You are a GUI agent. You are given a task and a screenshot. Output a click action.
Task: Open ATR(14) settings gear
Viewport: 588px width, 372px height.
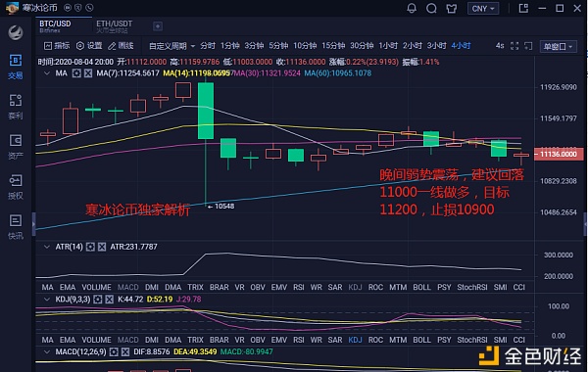(x=90, y=247)
